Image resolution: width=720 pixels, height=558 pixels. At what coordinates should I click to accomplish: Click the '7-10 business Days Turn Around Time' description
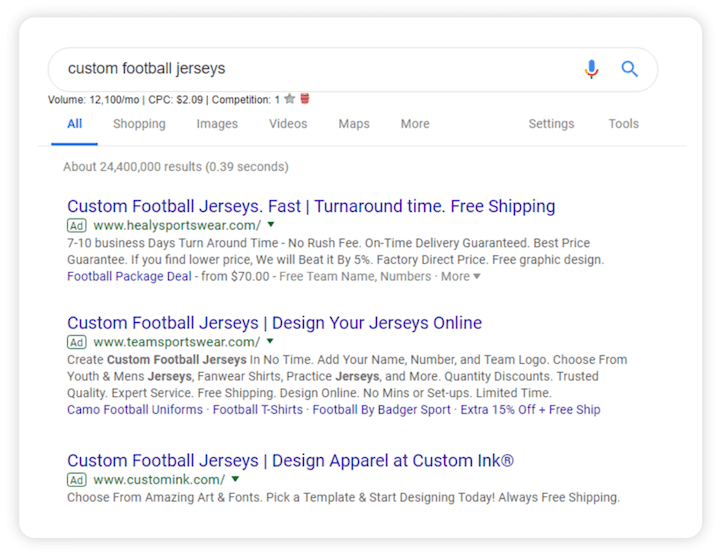coord(336,252)
